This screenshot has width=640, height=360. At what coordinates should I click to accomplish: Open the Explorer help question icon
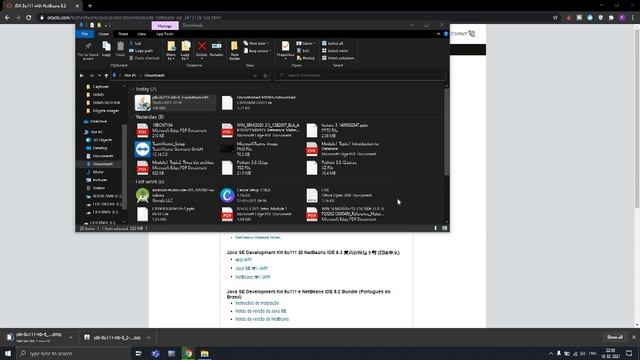pos(446,34)
